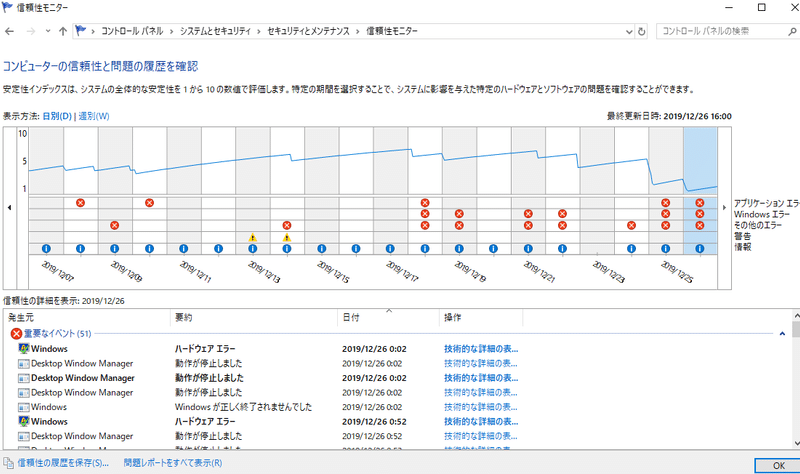The height and width of the screenshot is (474, 800).
Task: Click システムとセキュリティ in the breadcrumb path
Action: click(215, 31)
